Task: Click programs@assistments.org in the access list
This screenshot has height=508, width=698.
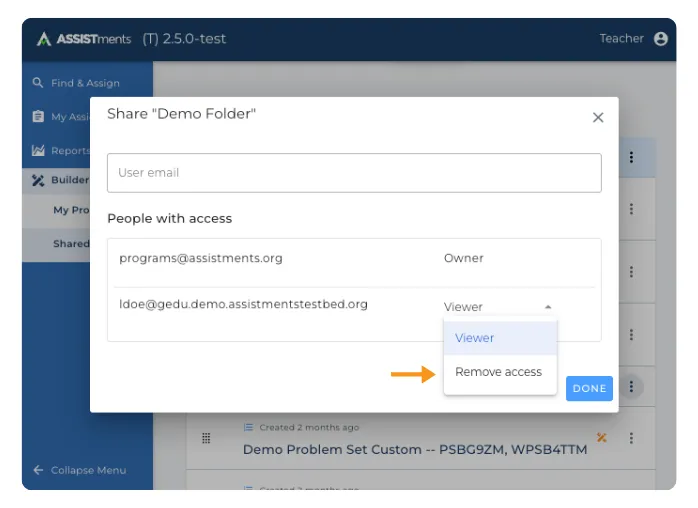Action: click(201, 258)
